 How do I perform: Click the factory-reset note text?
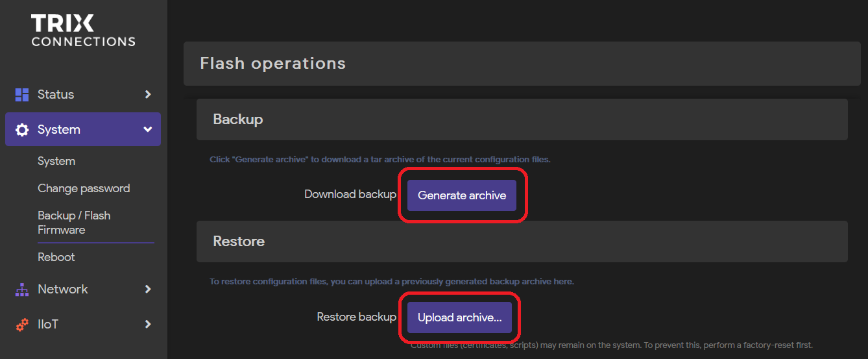tap(612, 345)
